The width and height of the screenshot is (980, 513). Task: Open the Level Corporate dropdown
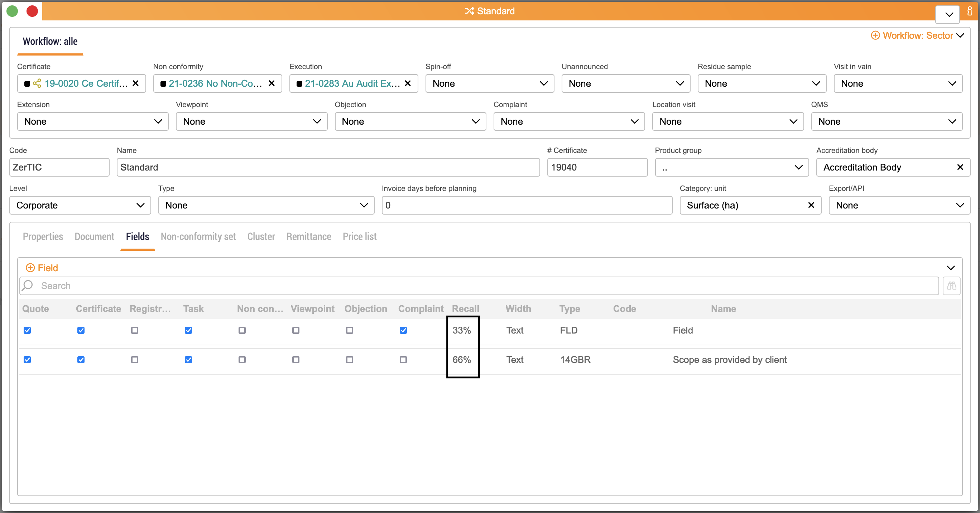[x=80, y=205]
